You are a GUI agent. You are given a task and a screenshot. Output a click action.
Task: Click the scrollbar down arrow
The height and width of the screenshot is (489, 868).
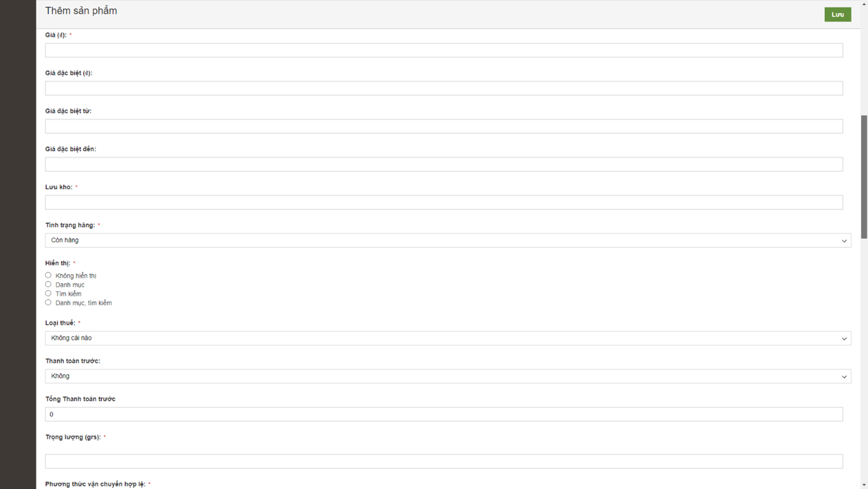[864, 485]
